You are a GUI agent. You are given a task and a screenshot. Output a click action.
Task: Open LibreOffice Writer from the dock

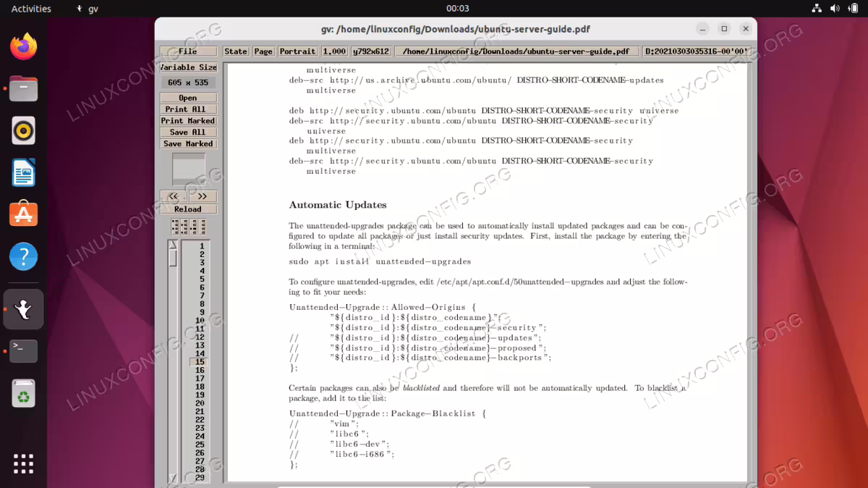pos(24,173)
